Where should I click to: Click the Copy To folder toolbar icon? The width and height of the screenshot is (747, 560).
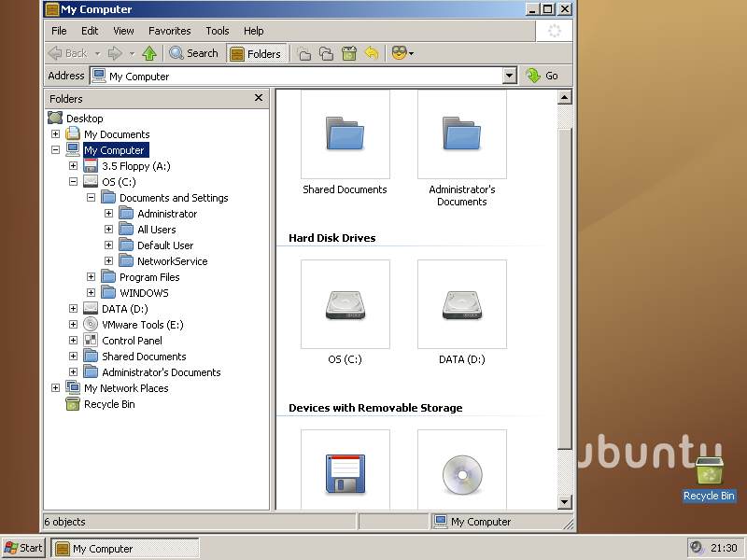click(x=326, y=53)
